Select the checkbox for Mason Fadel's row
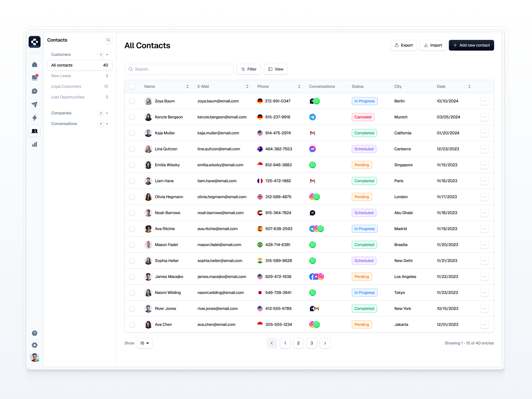Screen dimensions: 532x399 132,245
